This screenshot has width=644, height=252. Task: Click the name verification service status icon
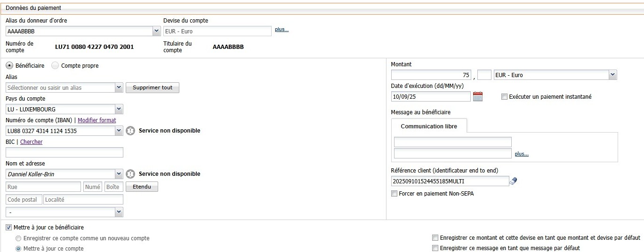point(130,174)
